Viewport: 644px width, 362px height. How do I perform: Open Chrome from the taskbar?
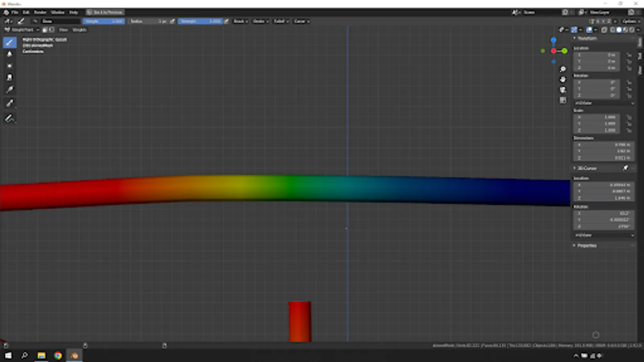coord(58,356)
